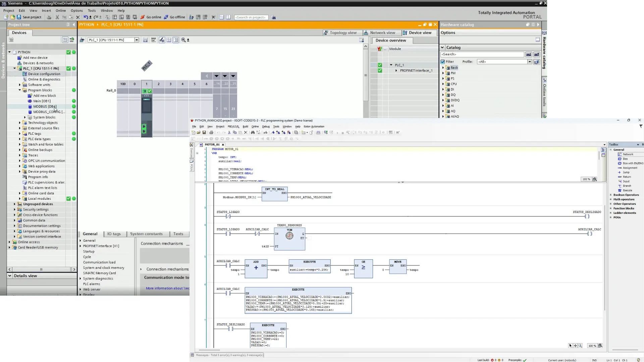Click the Open project folder icon in TIA Portal
The height and width of the screenshot is (362, 644).
[12, 17]
